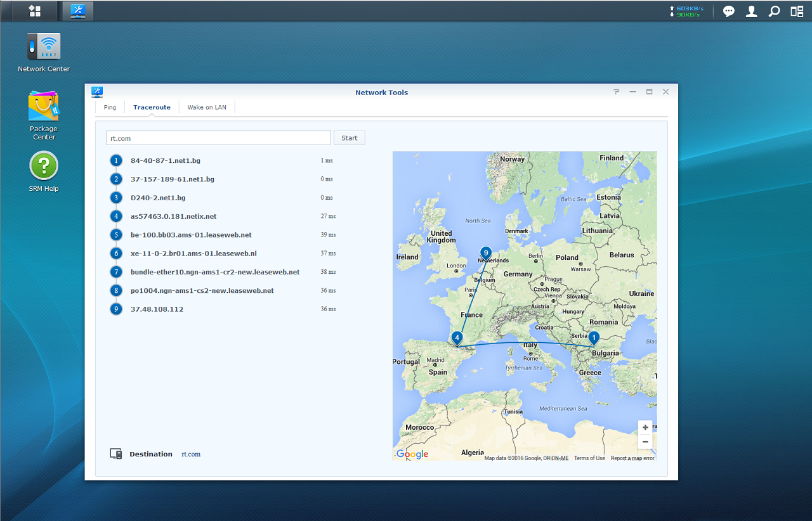Click hop 2 circle in the traceroute list
This screenshot has height=521, width=812.
[x=115, y=179]
